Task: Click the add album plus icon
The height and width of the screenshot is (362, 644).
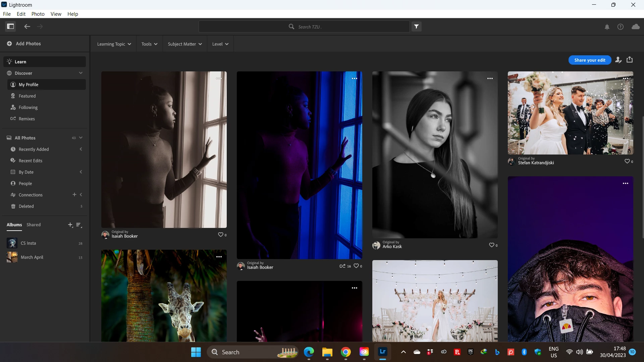Action: (x=70, y=225)
